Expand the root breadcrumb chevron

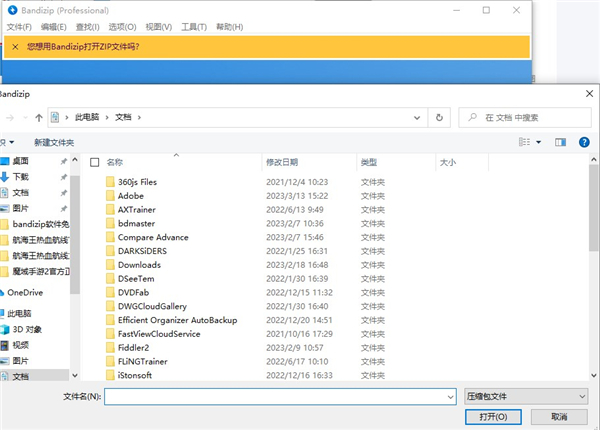(x=67, y=117)
